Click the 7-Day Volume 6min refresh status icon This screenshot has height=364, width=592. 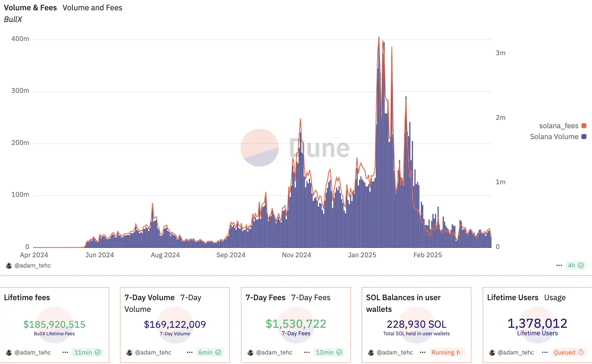[218, 352]
